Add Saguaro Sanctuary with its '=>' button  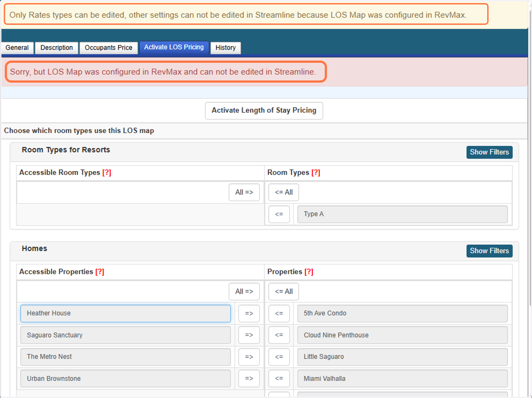tap(249, 335)
